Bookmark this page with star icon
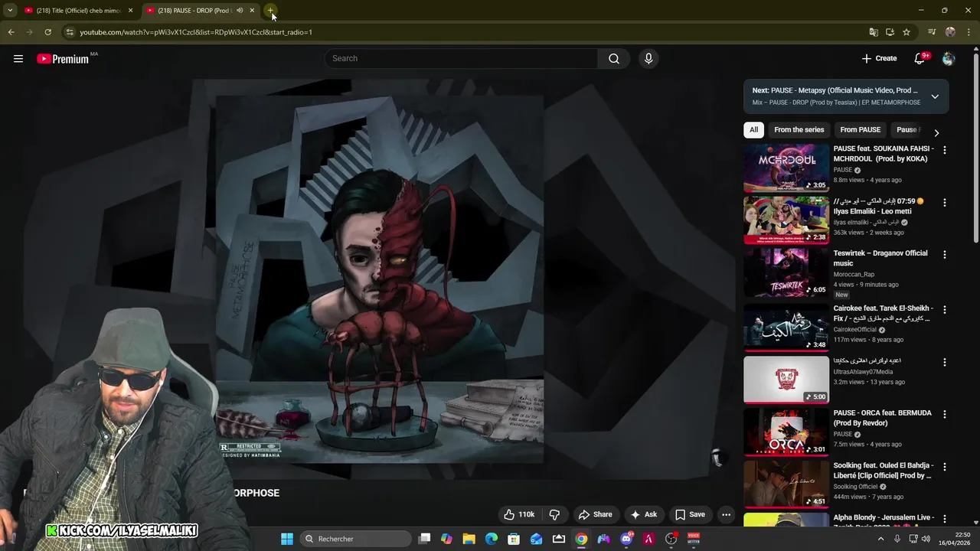 pos(906,32)
